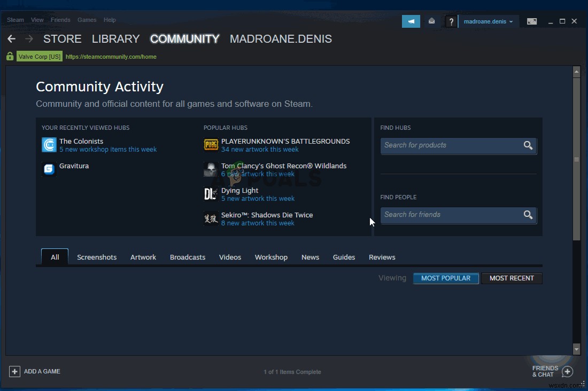This screenshot has height=391, width=588.
Task: Open the Friends & Chat plus icon
Action: 567,372
